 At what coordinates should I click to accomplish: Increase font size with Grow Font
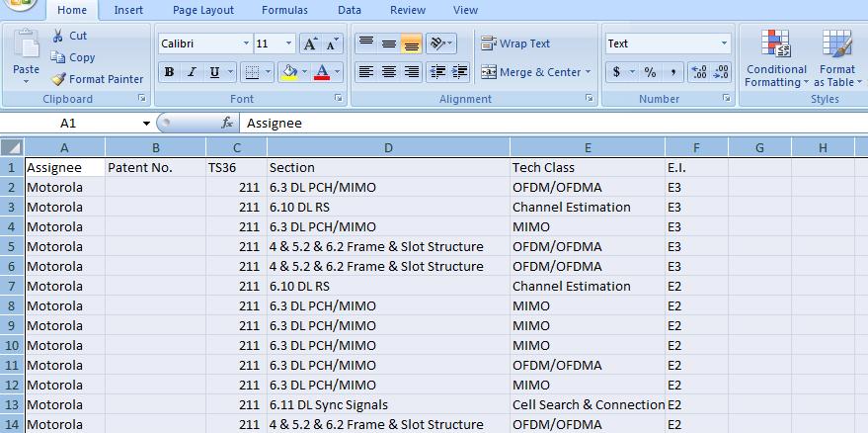pos(310,43)
